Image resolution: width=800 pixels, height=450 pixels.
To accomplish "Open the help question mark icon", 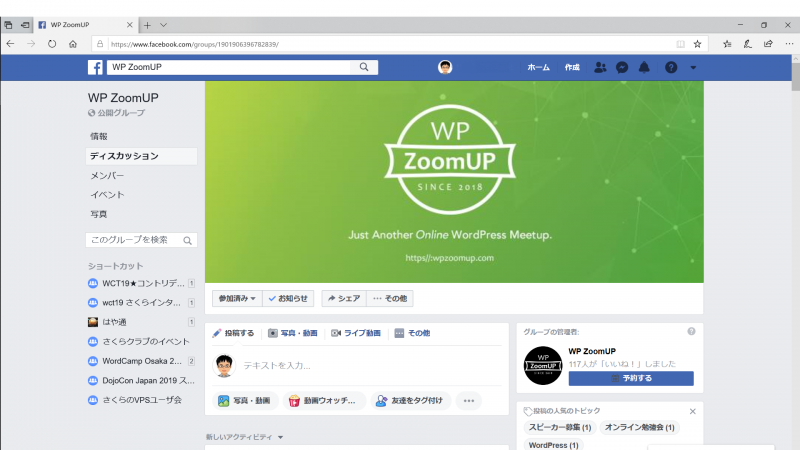I will pos(671,67).
